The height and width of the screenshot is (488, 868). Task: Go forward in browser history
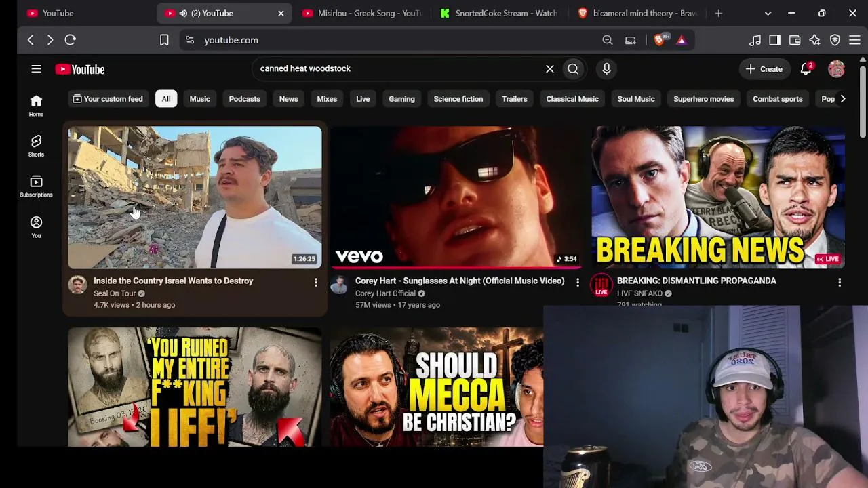tap(50, 40)
